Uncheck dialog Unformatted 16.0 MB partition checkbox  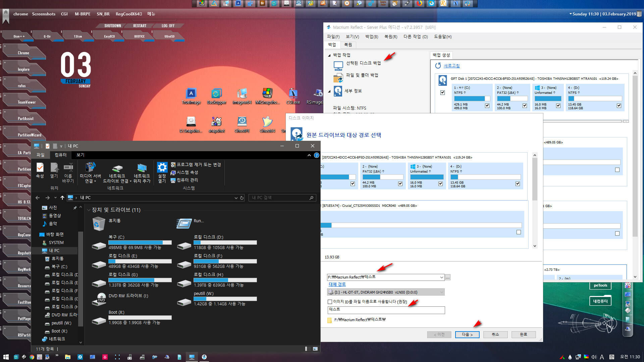440,184
